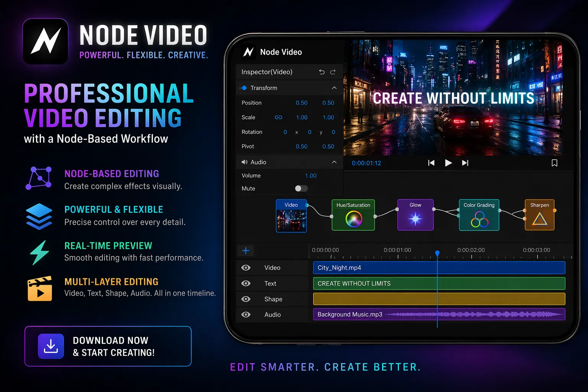
Task: Click the Scale X value 1.00
Action: click(x=302, y=118)
